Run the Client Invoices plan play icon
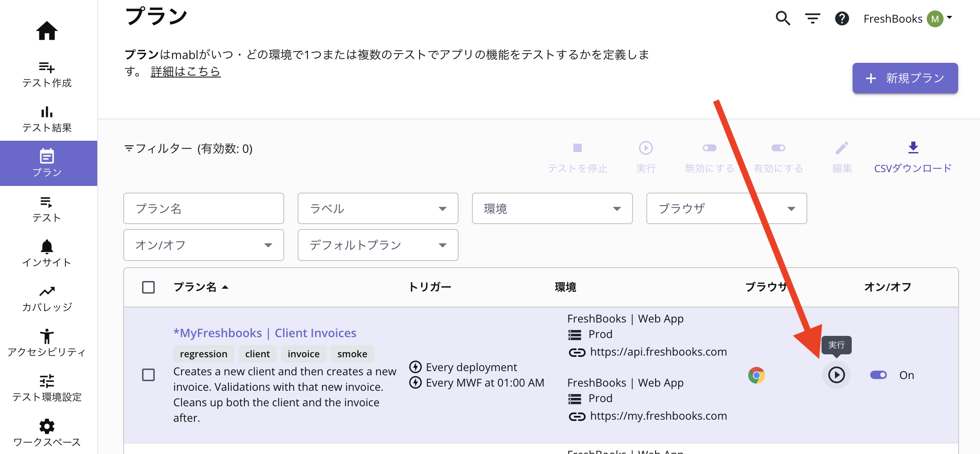Image resolution: width=980 pixels, height=454 pixels. [x=836, y=375]
